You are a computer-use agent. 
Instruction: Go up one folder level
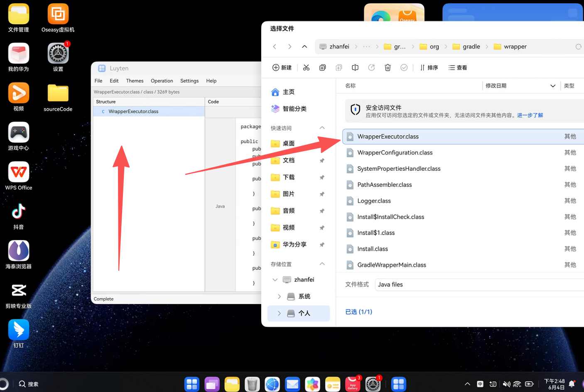coord(304,47)
